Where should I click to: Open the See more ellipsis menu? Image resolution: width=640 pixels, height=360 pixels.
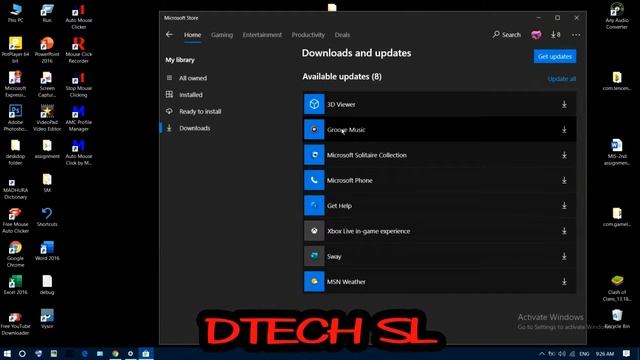pyautogui.click(x=576, y=35)
